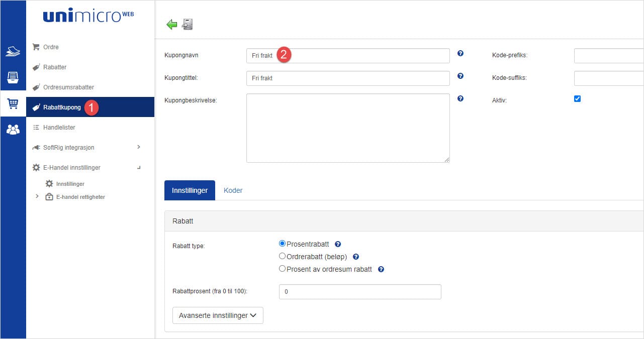The height and width of the screenshot is (339, 644).
Task: Expand Avanserte innstillinger dropdown
Action: click(x=218, y=315)
